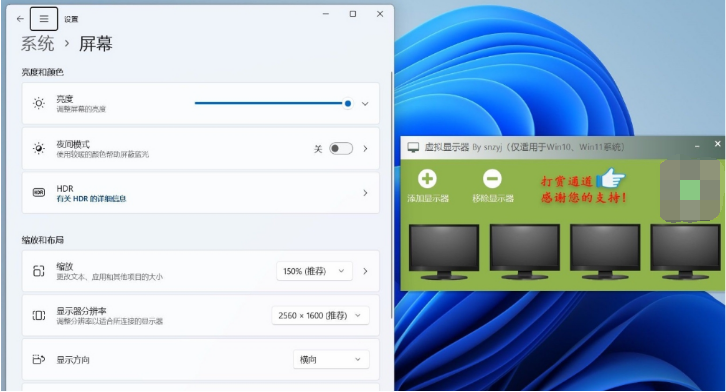This screenshot has width=726, height=392.
Task: Click the 缩放 row title
Action: [x=65, y=267]
